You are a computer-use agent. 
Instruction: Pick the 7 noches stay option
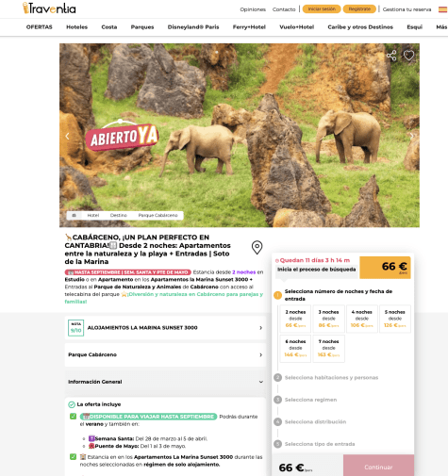click(328, 348)
